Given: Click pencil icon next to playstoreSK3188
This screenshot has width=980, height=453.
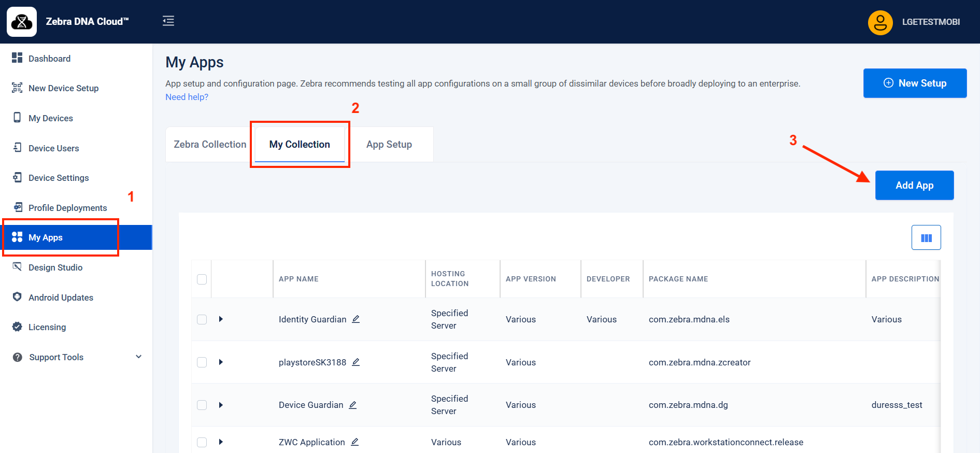Looking at the screenshot, I should 356,362.
